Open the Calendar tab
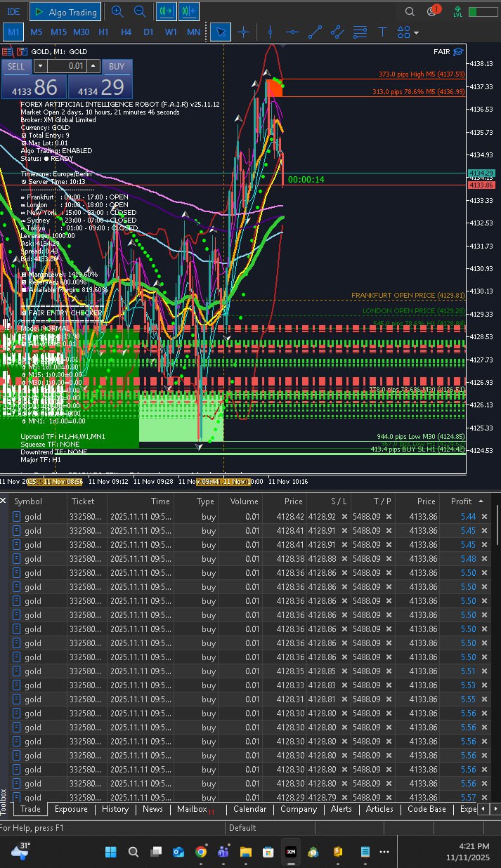This screenshot has width=501, height=868. pyautogui.click(x=249, y=809)
